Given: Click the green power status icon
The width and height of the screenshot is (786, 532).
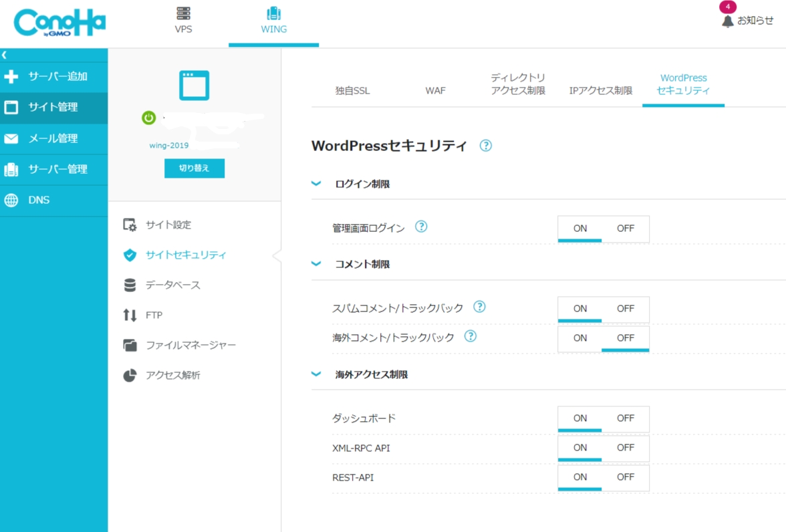Looking at the screenshot, I should pos(149,118).
